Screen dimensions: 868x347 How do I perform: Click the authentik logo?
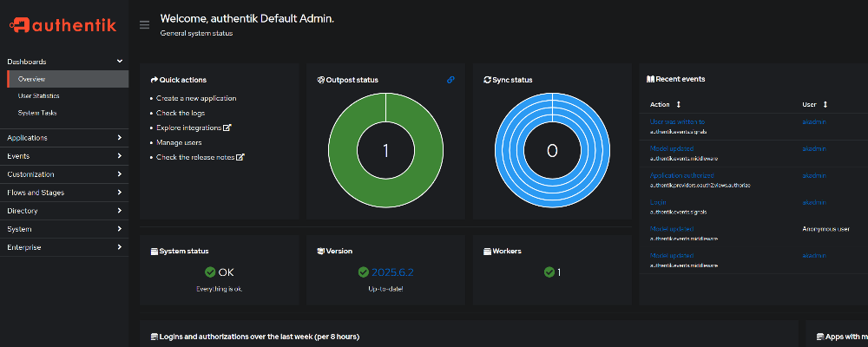63,24
